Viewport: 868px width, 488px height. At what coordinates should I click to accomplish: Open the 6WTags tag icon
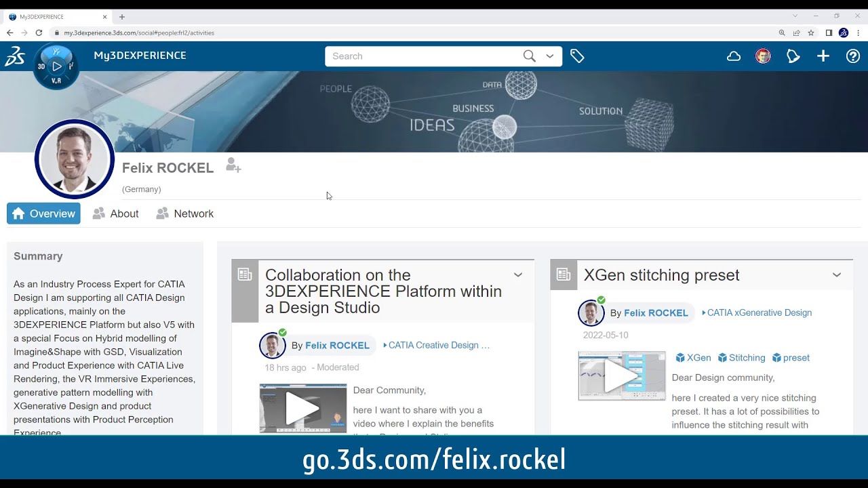click(x=577, y=56)
